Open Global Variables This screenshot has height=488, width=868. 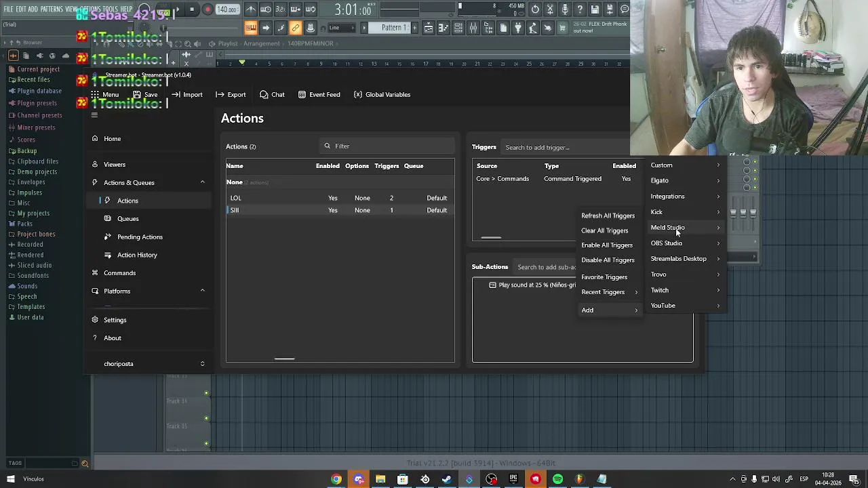click(382, 95)
